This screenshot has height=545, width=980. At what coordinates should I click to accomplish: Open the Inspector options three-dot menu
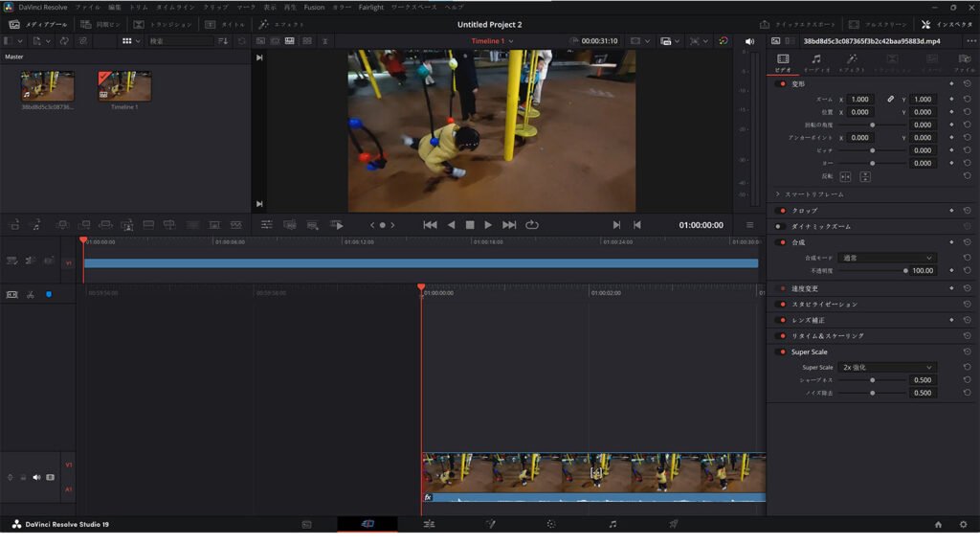(x=970, y=41)
